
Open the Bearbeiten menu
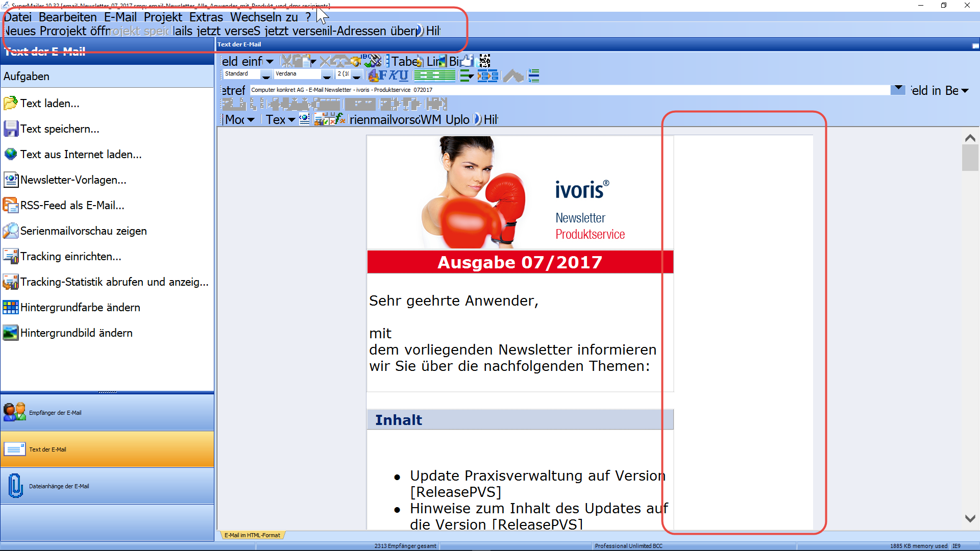(x=67, y=17)
